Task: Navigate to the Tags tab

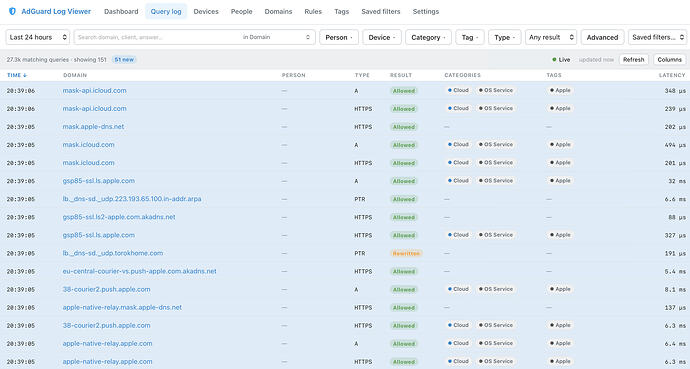Action: tap(341, 11)
